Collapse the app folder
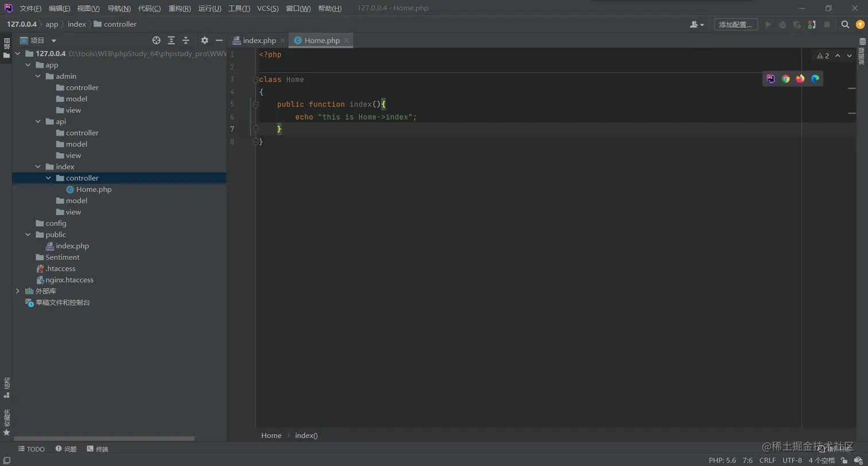 28,65
